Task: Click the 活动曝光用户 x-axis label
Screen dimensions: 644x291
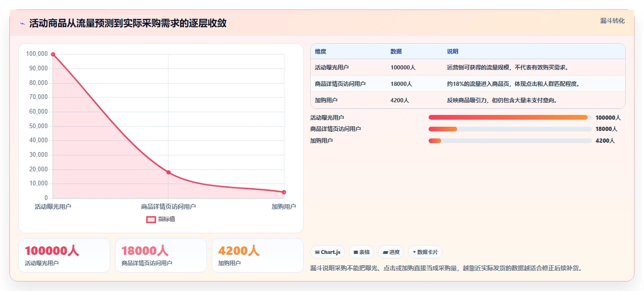Action: (x=53, y=207)
